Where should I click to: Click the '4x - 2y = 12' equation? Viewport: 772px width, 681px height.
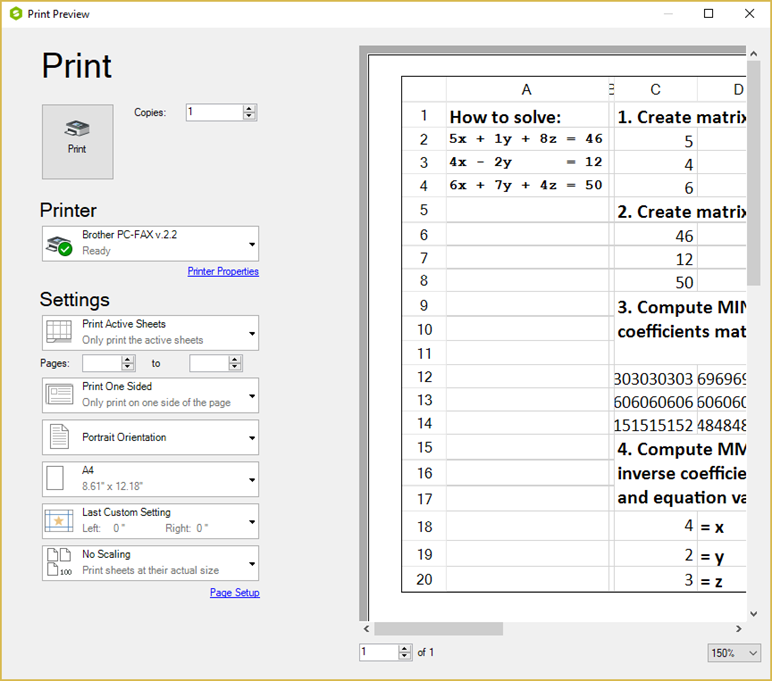point(526,162)
